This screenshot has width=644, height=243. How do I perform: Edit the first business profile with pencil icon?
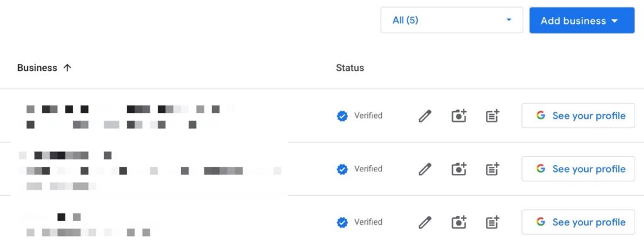[425, 116]
